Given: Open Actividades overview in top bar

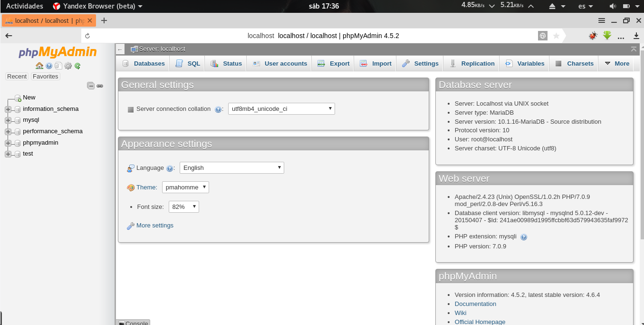Looking at the screenshot, I should 24,6.
